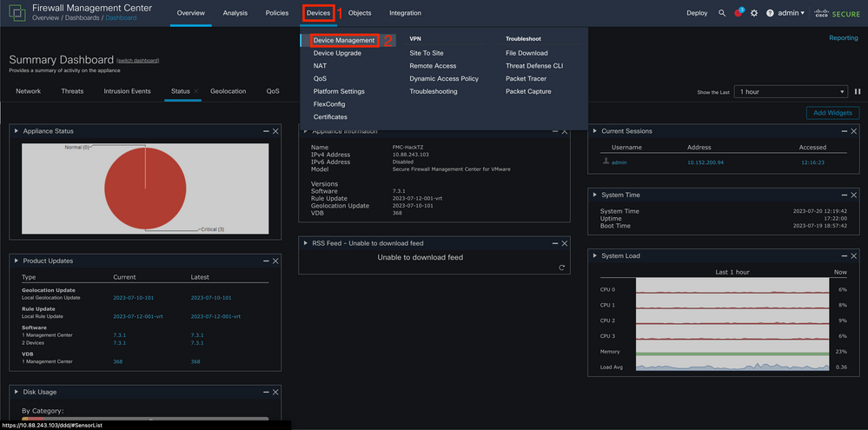Image resolution: width=868 pixels, height=430 pixels.
Task: Select NAT in the Devices menu
Action: tap(320, 66)
